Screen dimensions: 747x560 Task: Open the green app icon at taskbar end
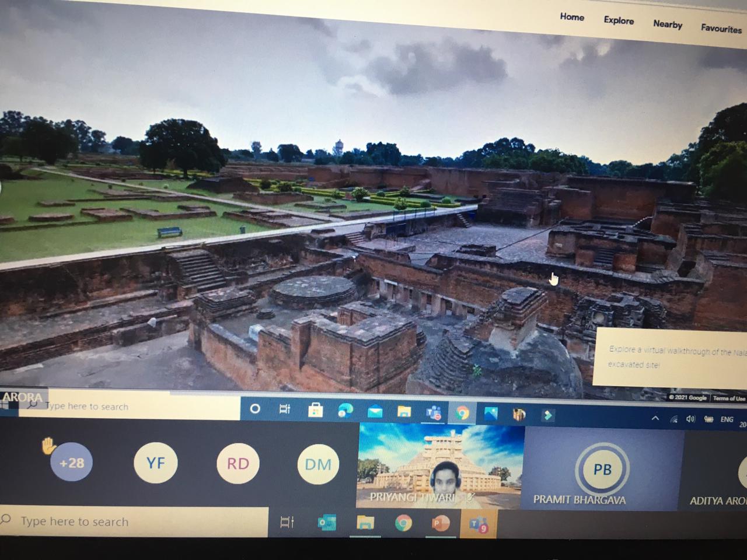547,415
